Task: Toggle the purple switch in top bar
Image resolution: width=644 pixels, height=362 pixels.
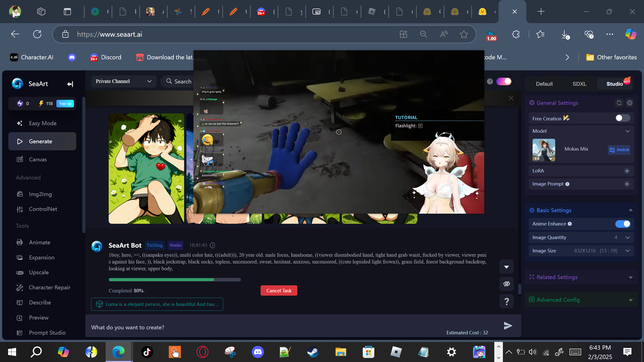Action: click(504, 81)
